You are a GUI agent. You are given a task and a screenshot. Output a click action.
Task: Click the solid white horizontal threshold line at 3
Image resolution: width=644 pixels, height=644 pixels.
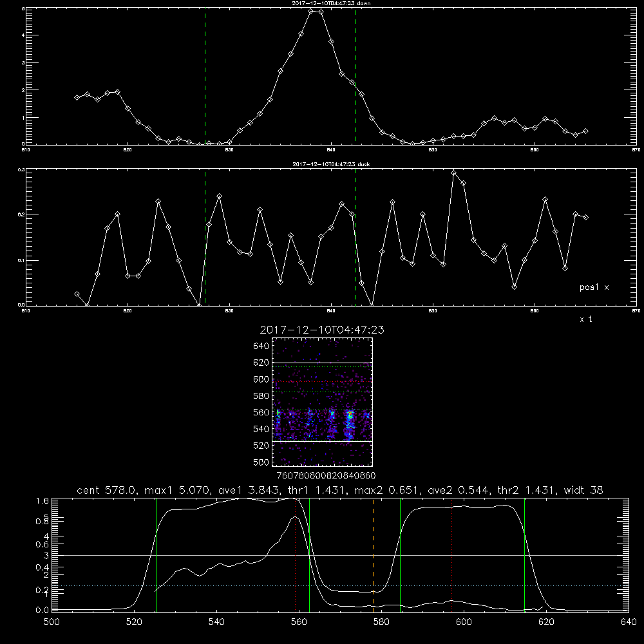339,555
